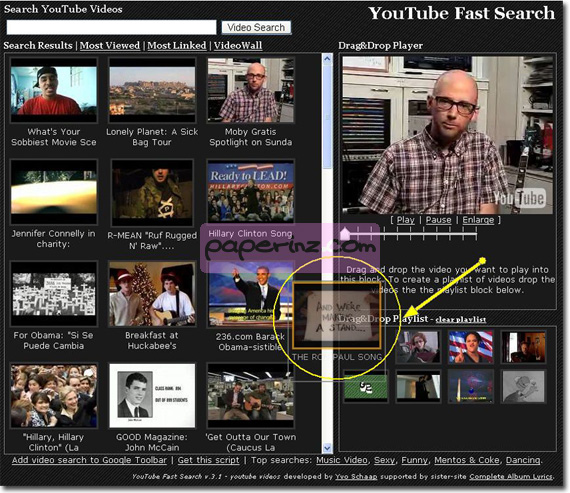The height and width of the screenshot is (493, 570).
Task: Open the Sexy top search link
Action: tap(384, 460)
